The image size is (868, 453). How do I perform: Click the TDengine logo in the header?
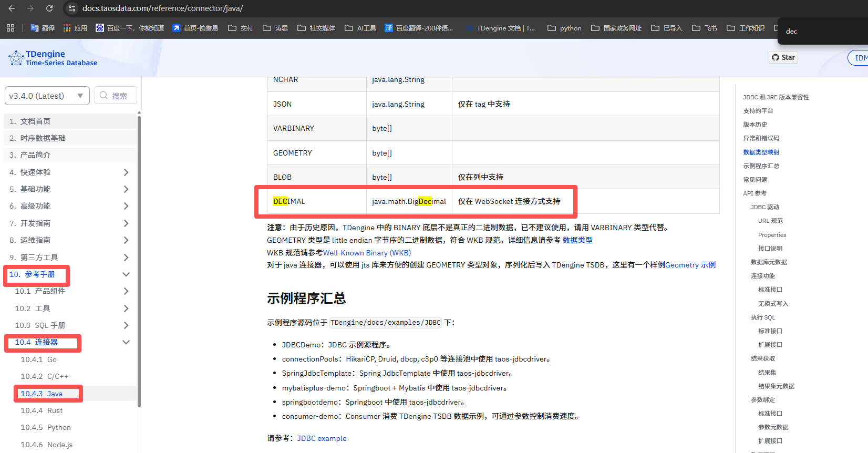pyautogui.click(x=53, y=58)
